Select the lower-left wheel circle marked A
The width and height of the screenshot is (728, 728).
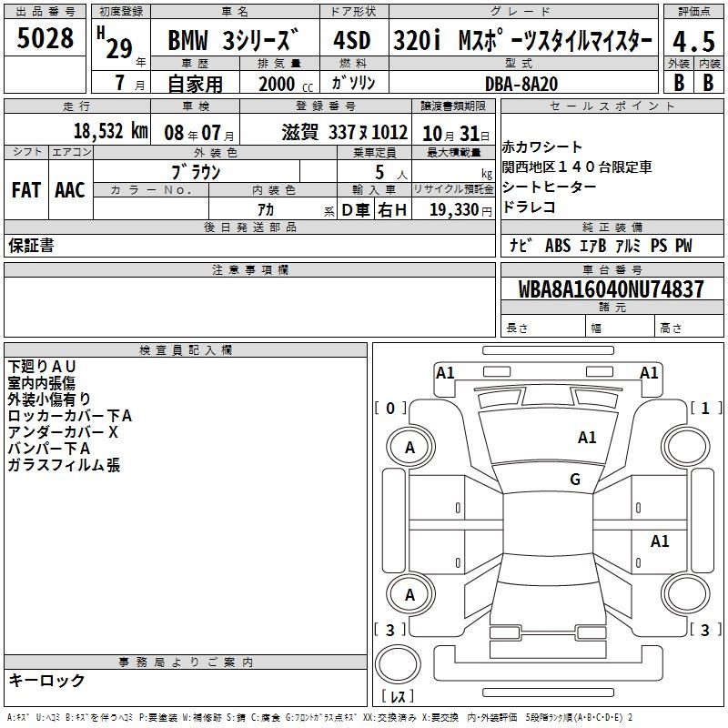pos(409,595)
